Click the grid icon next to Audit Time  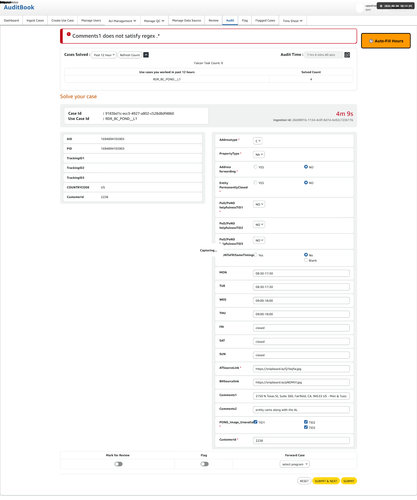pos(347,55)
